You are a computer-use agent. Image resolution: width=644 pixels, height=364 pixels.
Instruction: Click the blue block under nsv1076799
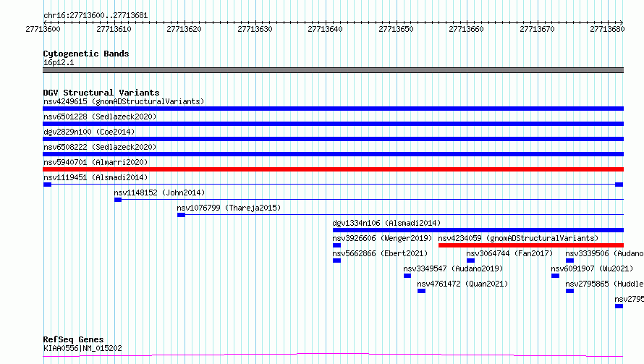(x=181, y=215)
